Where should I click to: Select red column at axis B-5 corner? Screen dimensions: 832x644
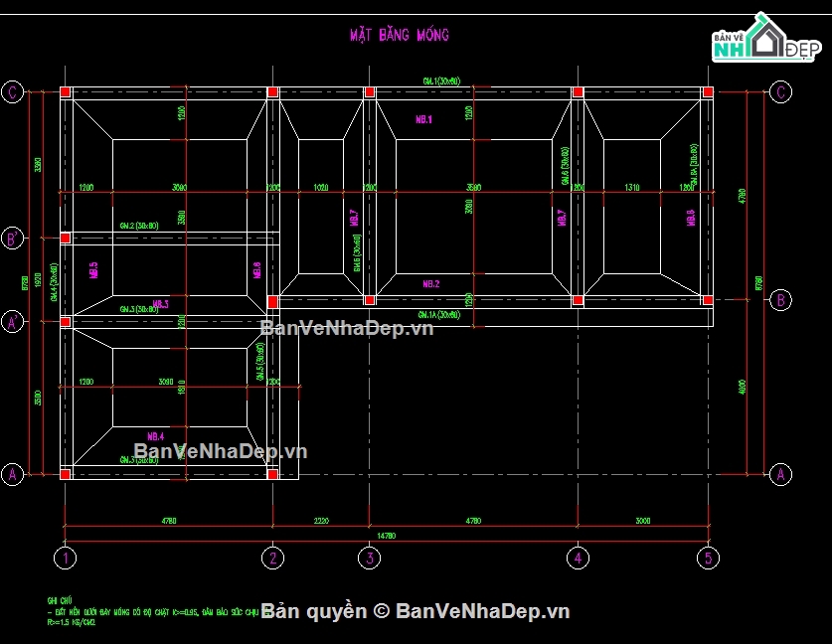pyautogui.click(x=708, y=300)
